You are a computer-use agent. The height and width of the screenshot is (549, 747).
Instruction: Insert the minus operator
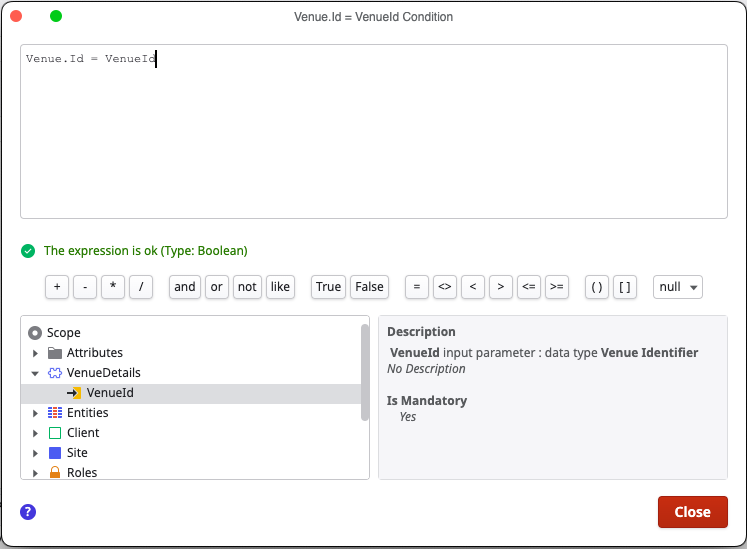(85, 287)
